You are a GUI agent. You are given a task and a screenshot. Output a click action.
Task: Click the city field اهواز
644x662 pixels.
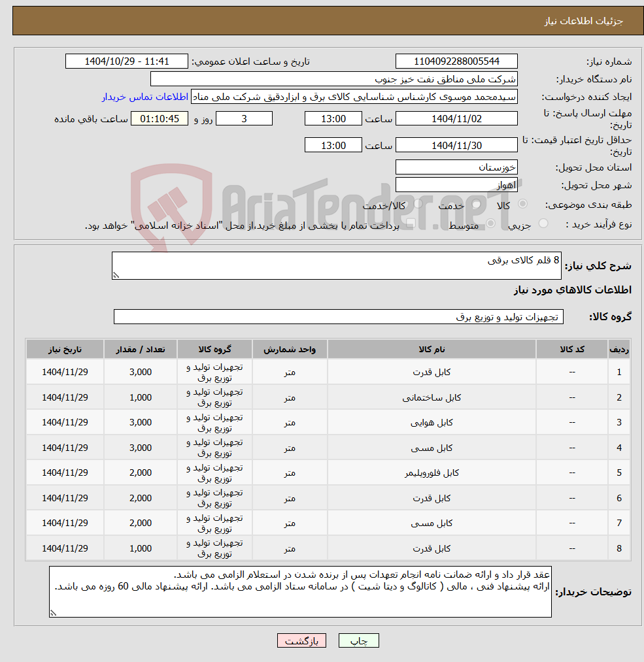(456, 185)
